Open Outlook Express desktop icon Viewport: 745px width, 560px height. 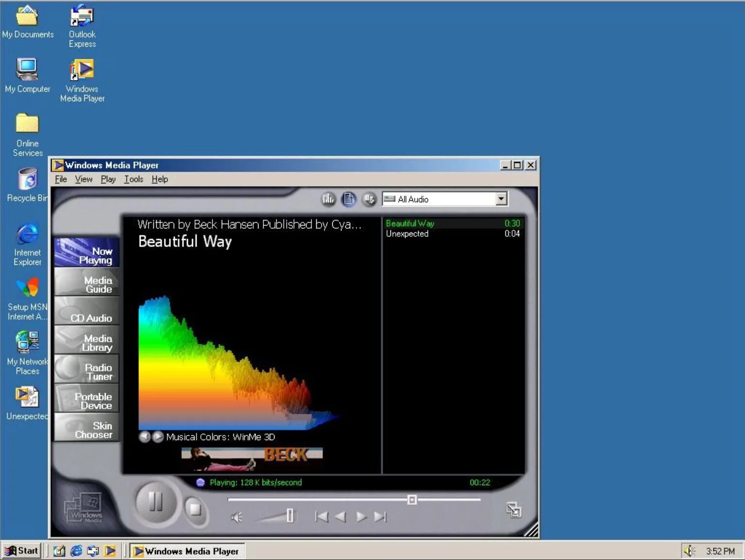82,27
